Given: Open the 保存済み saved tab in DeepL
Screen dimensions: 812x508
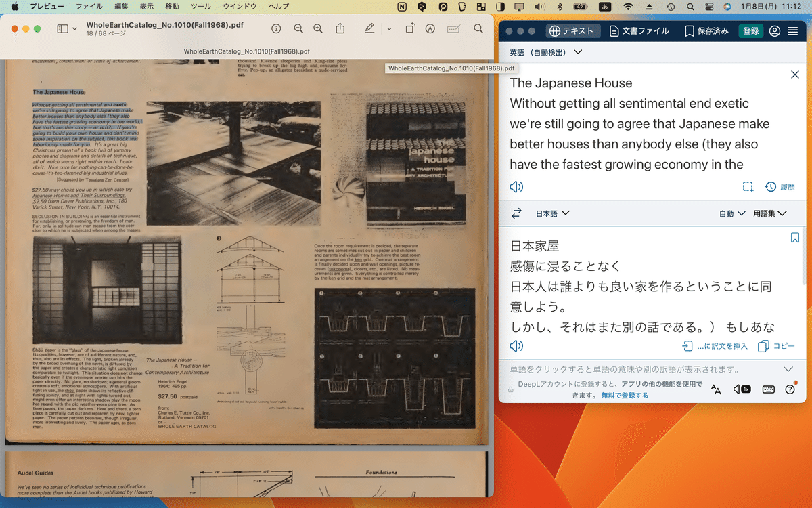Looking at the screenshot, I should click(x=707, y=31).
